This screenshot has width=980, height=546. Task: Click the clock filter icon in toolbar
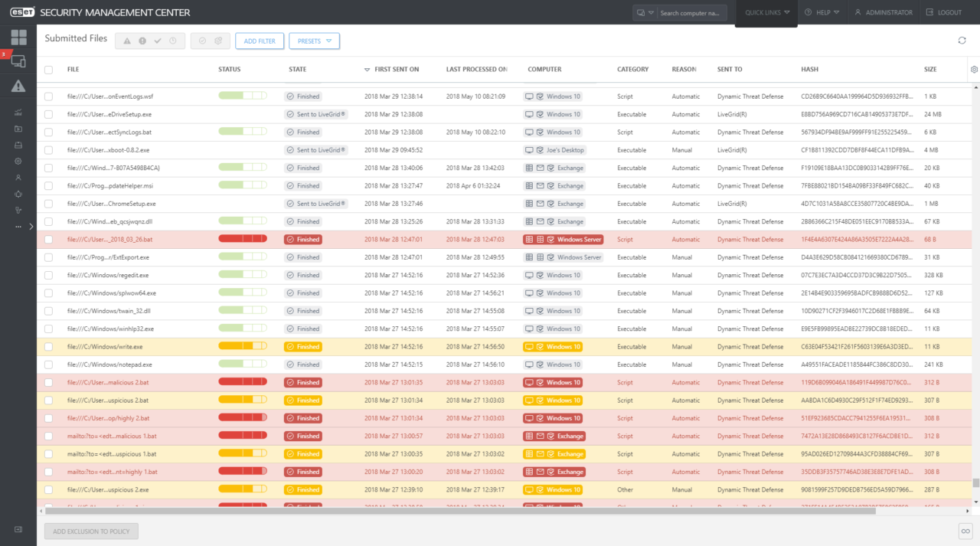click(x=173, y=41)
